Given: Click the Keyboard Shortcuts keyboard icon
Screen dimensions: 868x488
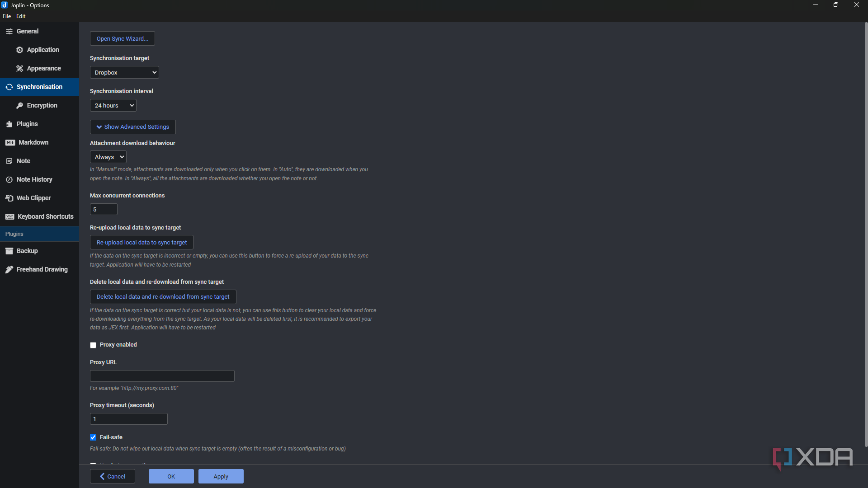Looking at the screenshot, I should pyautogui.click(x=9, y=216).
